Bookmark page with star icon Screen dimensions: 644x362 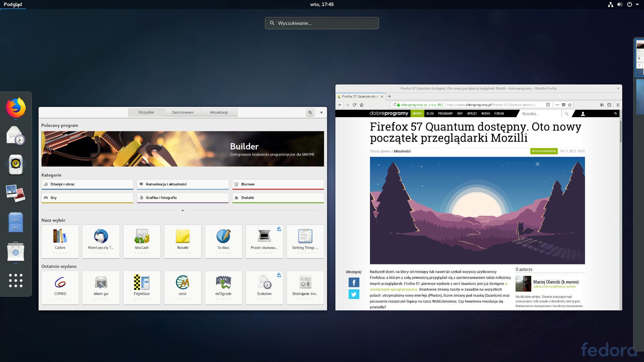tap(570, 105)
